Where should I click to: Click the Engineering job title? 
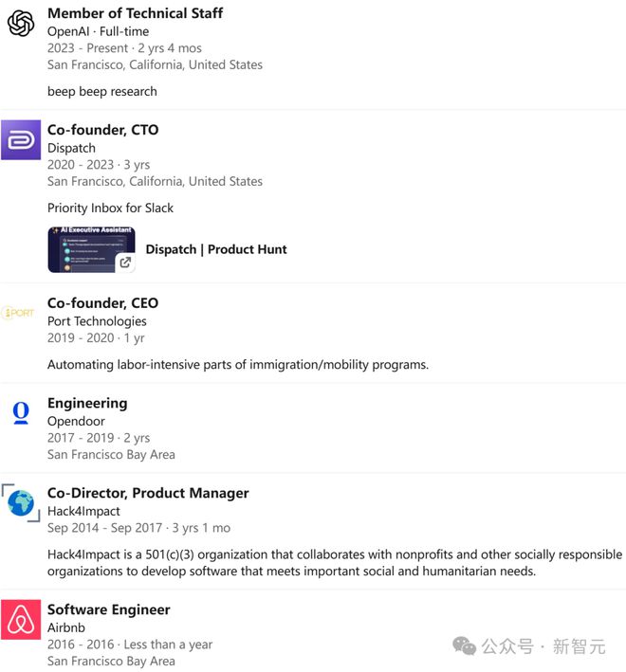tap(87, 403)
